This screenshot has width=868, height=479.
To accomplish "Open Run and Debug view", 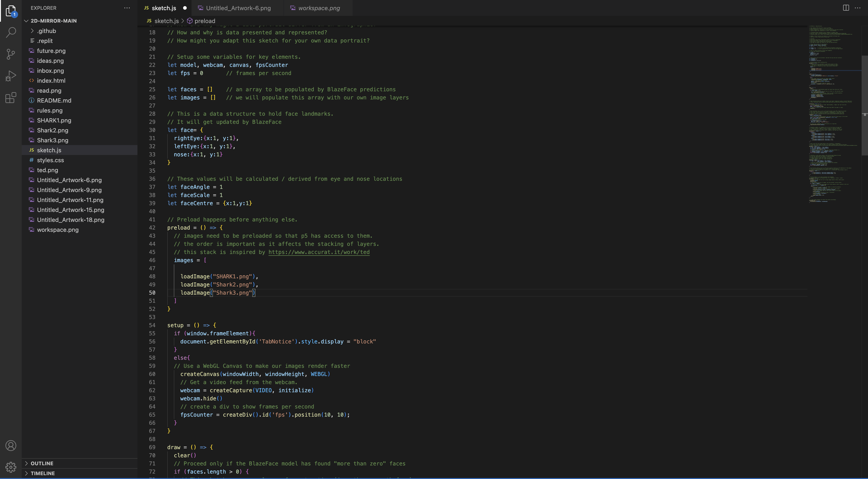I will (11, 76).
